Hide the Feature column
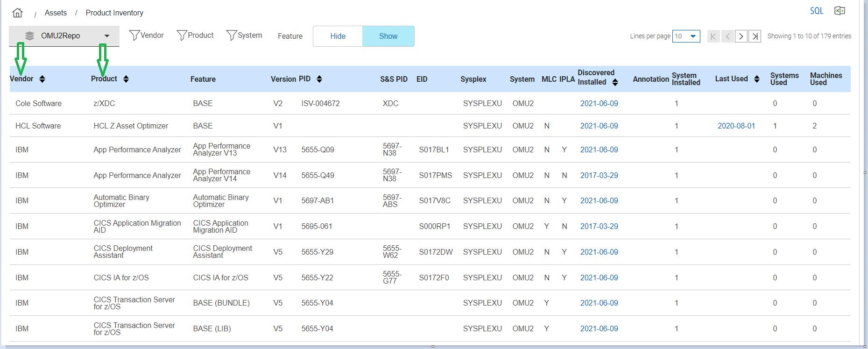This screenshot has height=349, width=868. click(x=338, y=36)
